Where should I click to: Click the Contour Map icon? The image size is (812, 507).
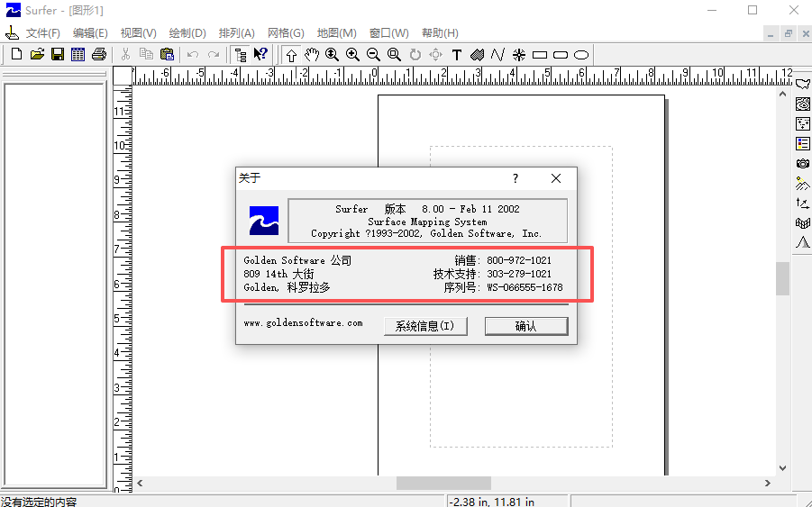[803, 104]
